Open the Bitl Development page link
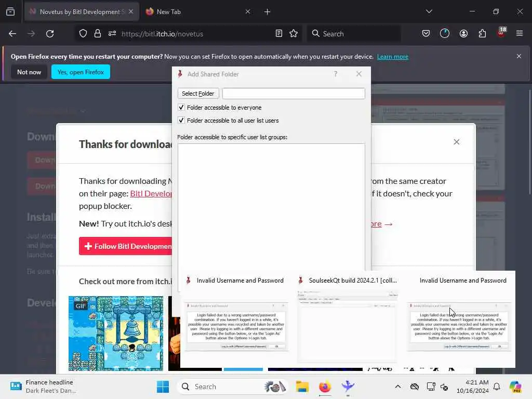 click(151, 194)
